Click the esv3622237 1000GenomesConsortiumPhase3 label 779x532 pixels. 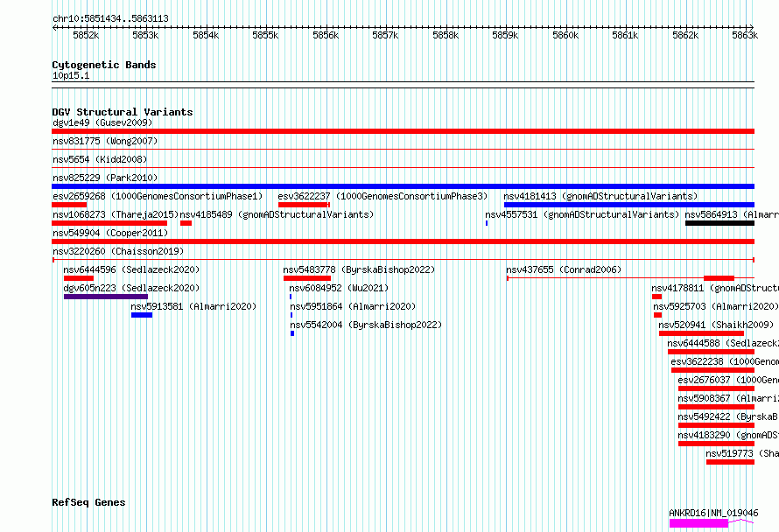(x=382, y=196)
